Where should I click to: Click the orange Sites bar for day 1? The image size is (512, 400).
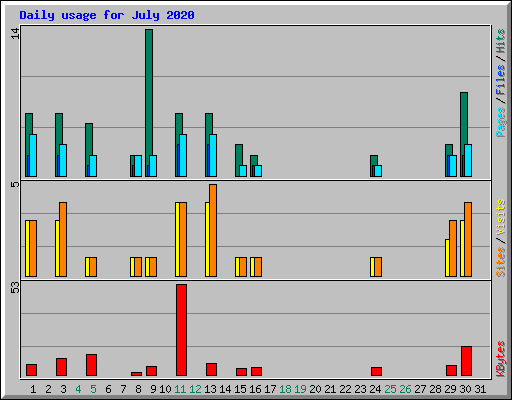(x=33, y=248)
